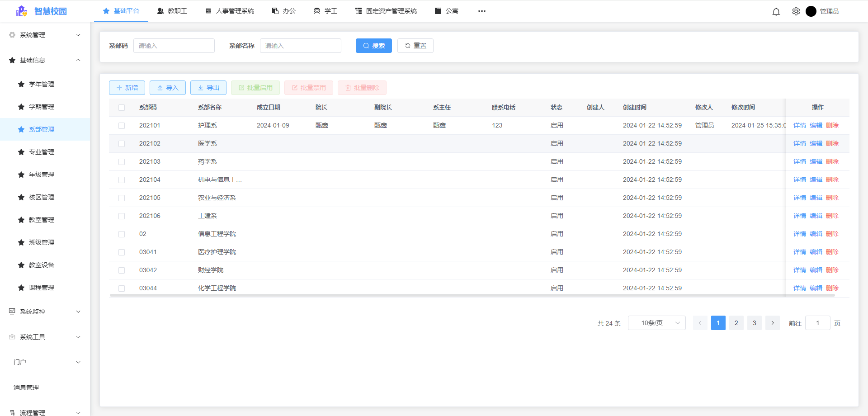Check the checkbox for row 202101 护理系

point(121,125)
